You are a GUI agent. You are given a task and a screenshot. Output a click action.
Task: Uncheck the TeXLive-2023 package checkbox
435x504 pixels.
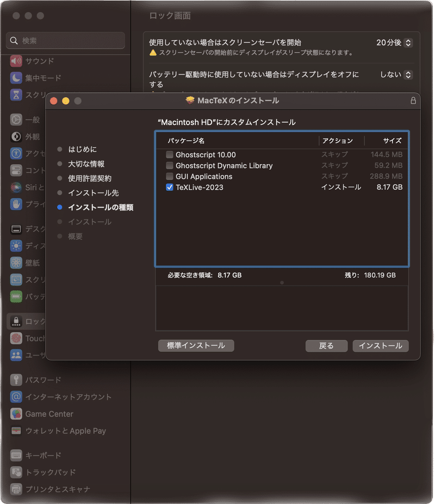170,187
